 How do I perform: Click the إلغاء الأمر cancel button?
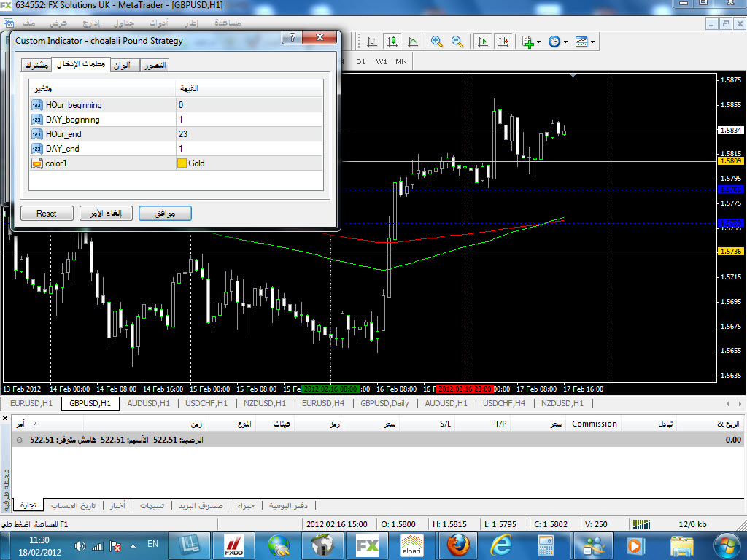coord(106,214)
